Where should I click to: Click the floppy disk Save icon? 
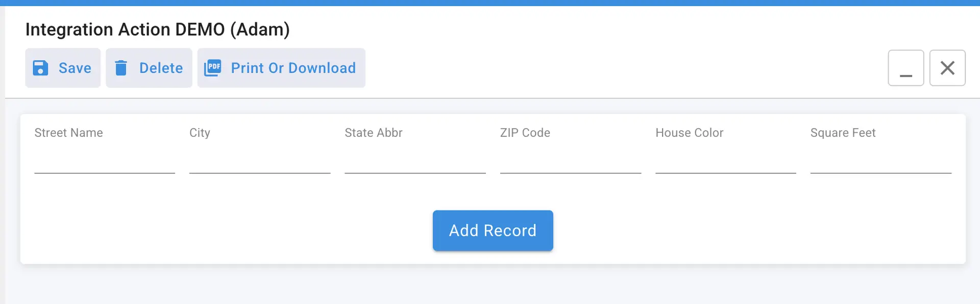pyautogui.click(x=41, y=67)
